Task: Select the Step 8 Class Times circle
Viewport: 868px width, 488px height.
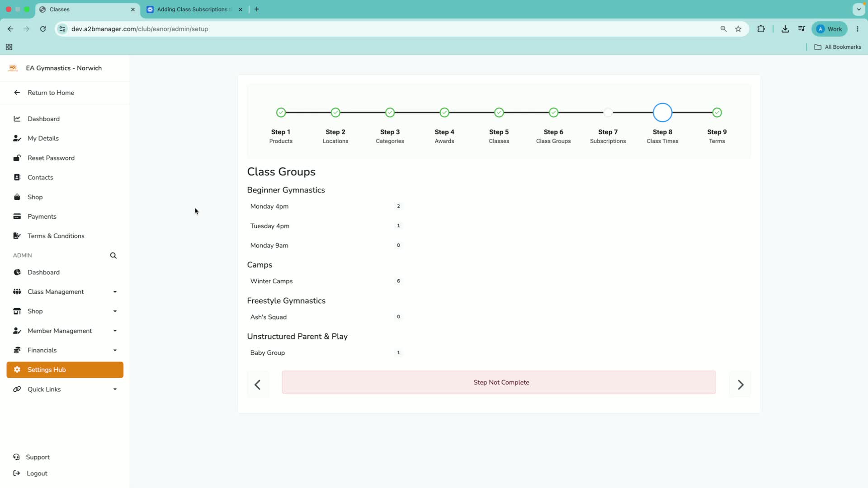Action: 663,113
